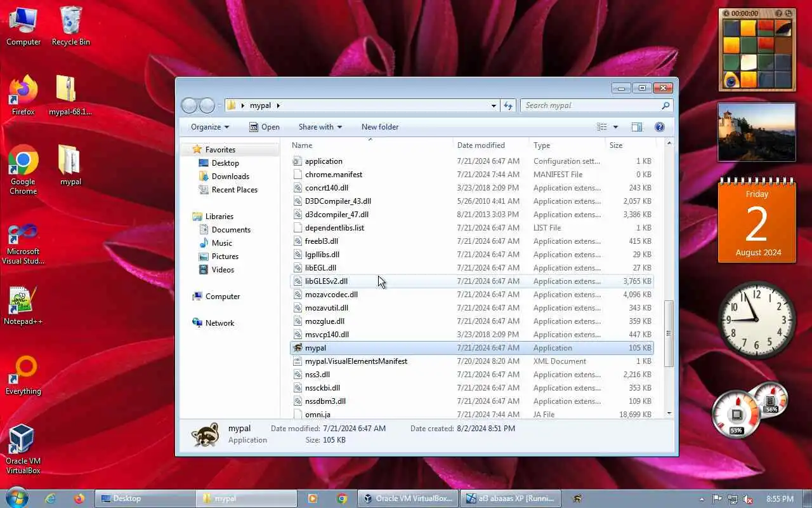The width and height of the screenshot is (812, 508).
Task: Show hidden tray icons arrow
Action: (702, 499)
